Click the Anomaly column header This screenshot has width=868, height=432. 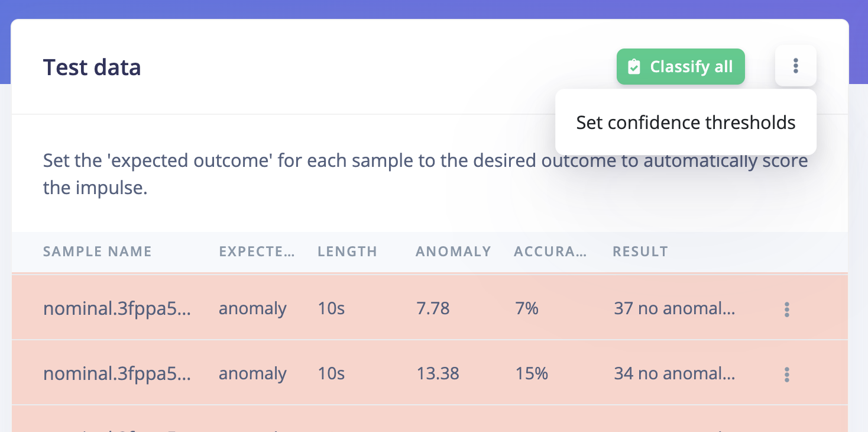(453, 252)
